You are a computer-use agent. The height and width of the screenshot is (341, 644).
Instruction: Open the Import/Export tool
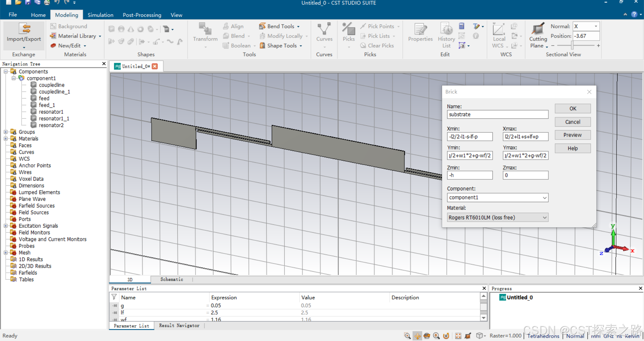pos(24,35)
